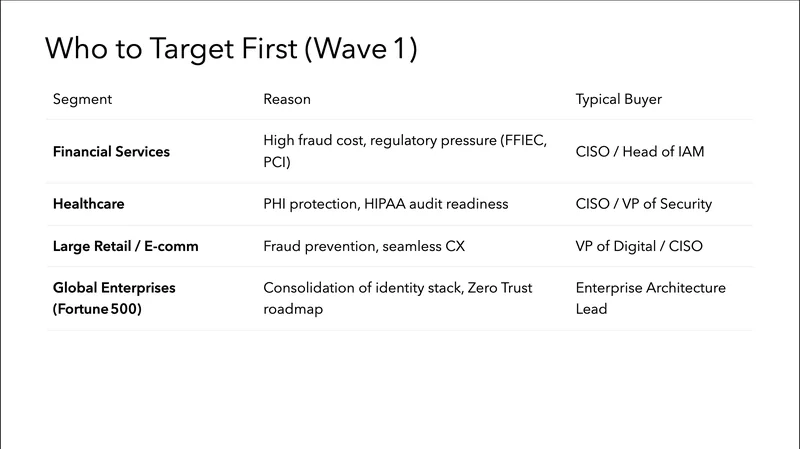
Task: Select the 'Consolidation of identity stack' reason cell
Action: point(398,288)
